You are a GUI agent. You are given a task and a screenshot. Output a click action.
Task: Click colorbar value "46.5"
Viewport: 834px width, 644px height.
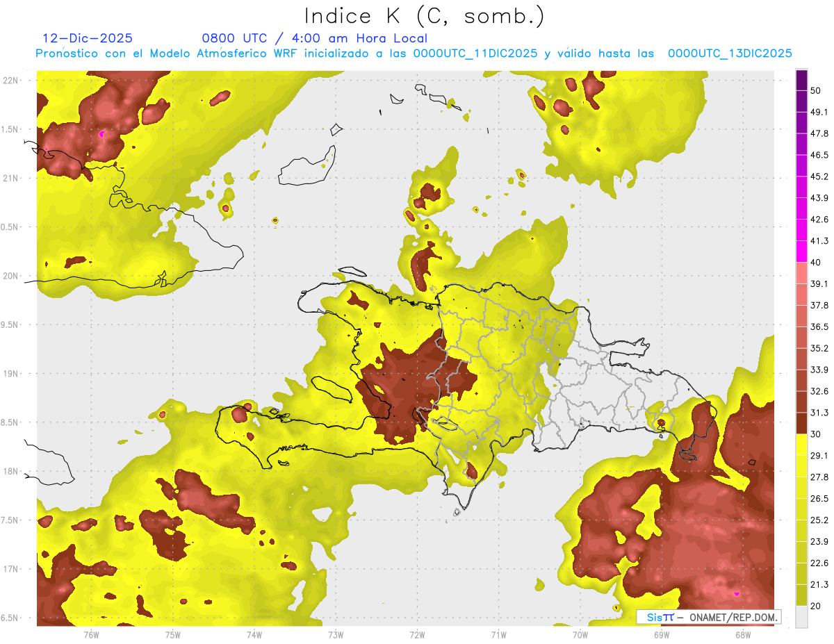click(819, 155)
